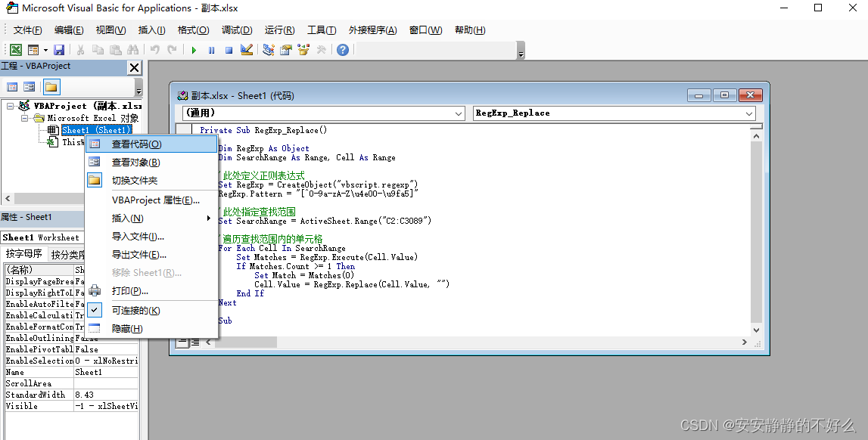
Task: Choose 导出文件(E)... from context menu
Action: click(x=151, y=255)
